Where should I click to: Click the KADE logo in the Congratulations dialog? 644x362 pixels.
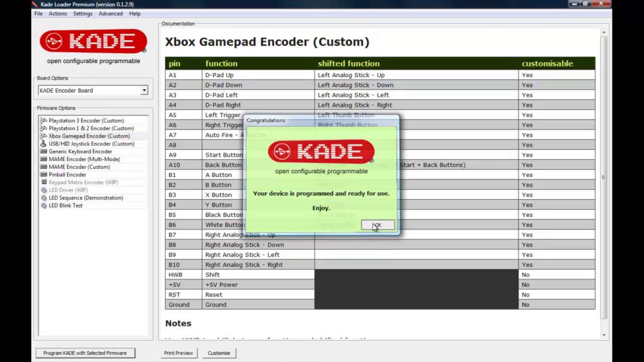click(x=321, y=152)
